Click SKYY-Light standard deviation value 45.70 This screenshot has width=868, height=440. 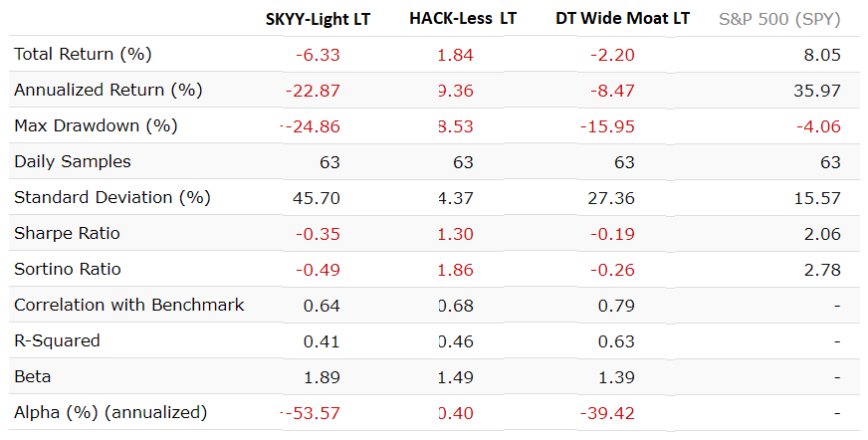315,197
